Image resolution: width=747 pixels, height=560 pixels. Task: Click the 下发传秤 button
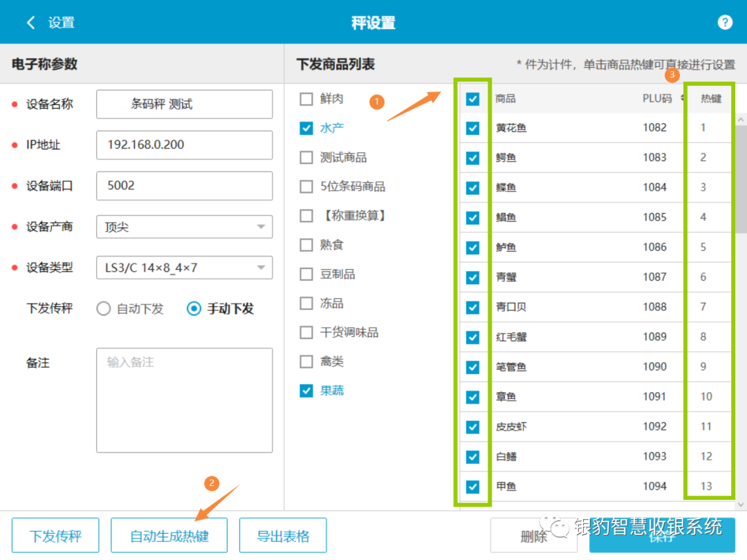tap(55, 534)
